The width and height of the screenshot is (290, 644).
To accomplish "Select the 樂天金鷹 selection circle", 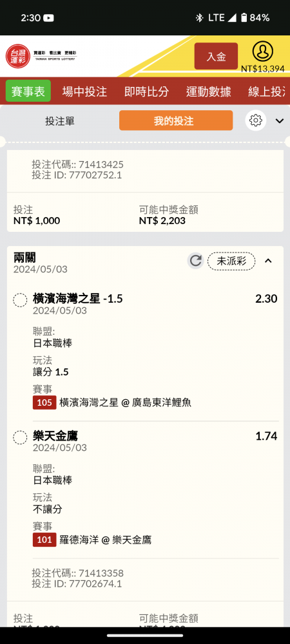I will tap(20, 437).
